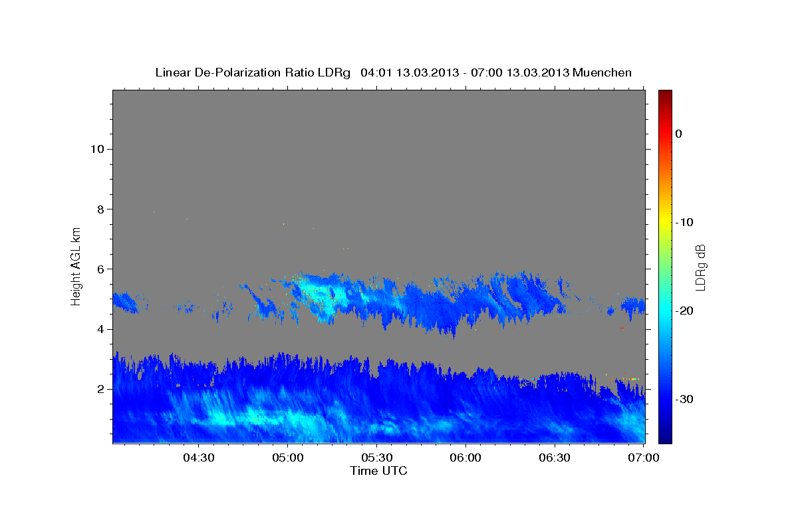Click the 'Height AGL km' axis label
This screenshot has width=798, height=532.
pyautogui.click(x=76, y=265)
